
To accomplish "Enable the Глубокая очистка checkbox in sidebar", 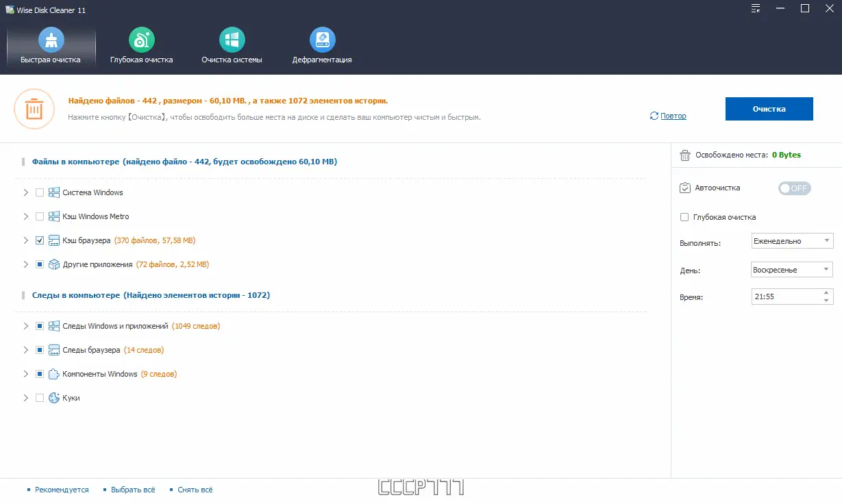I will (684, 217).
